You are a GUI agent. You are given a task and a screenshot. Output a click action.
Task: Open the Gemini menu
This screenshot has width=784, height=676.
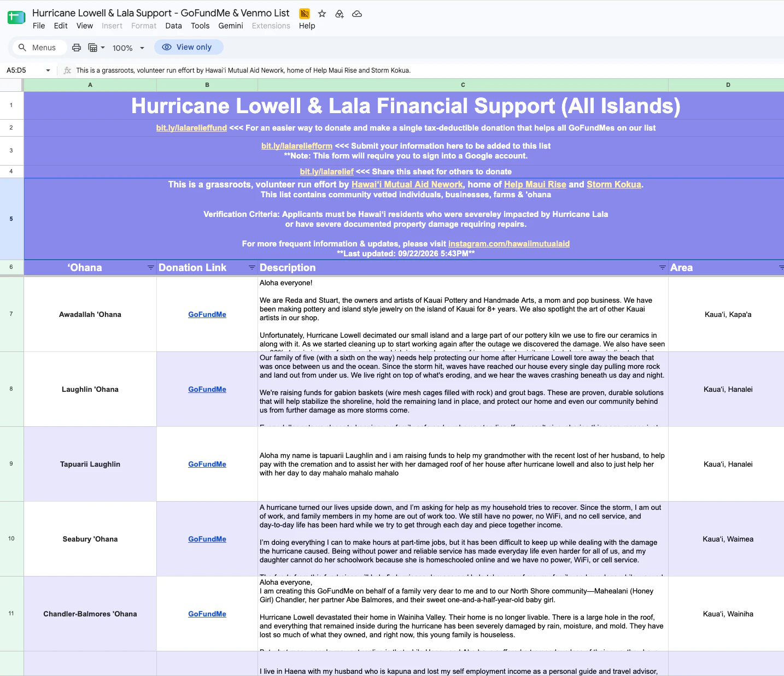tap(231, 26)
